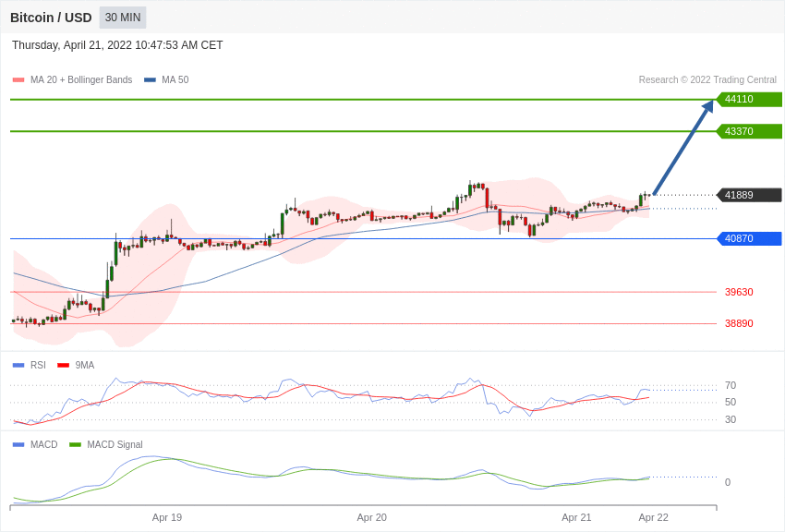
Task: Click the 38890 support level label
Action: click(x=739, y=324)
